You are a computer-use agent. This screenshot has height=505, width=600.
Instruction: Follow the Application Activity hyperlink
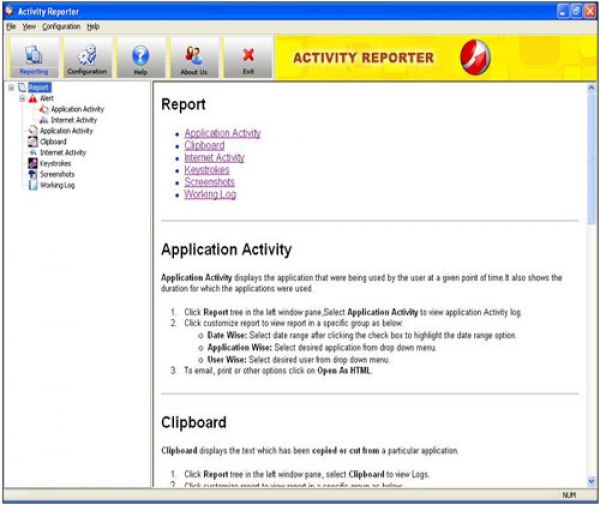tap(222, 133)
